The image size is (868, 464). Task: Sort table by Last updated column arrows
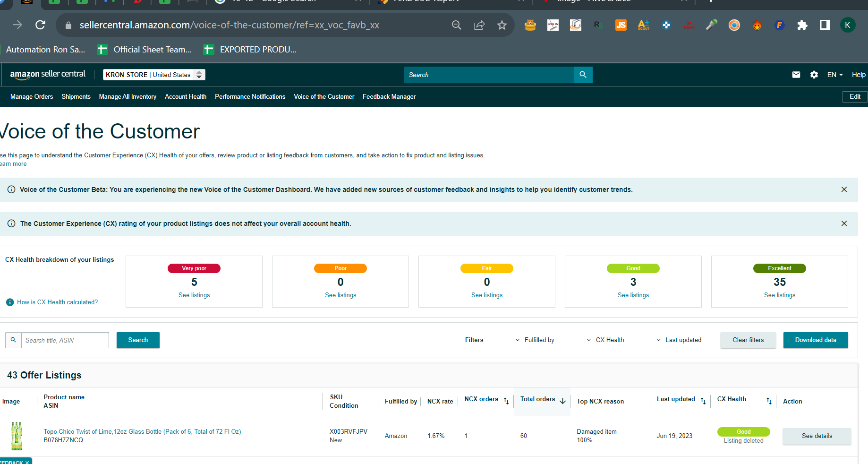pyautogui.click(x=703, y=401)
